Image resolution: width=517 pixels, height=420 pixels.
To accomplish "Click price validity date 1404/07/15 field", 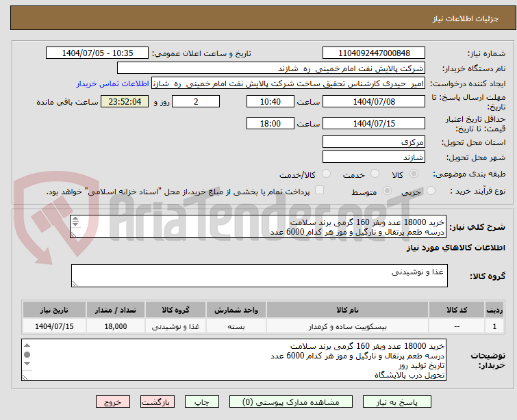I will [374, 123].
